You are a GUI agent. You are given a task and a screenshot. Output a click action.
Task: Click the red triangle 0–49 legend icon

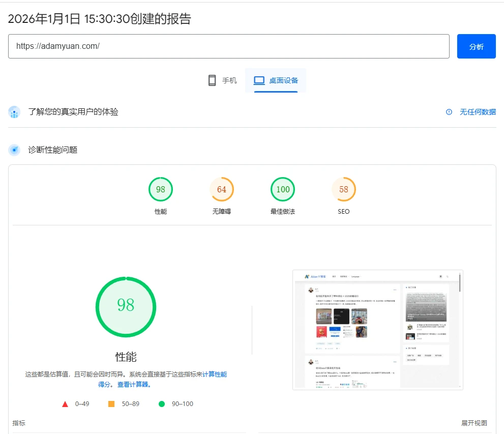tap(65, 404)
